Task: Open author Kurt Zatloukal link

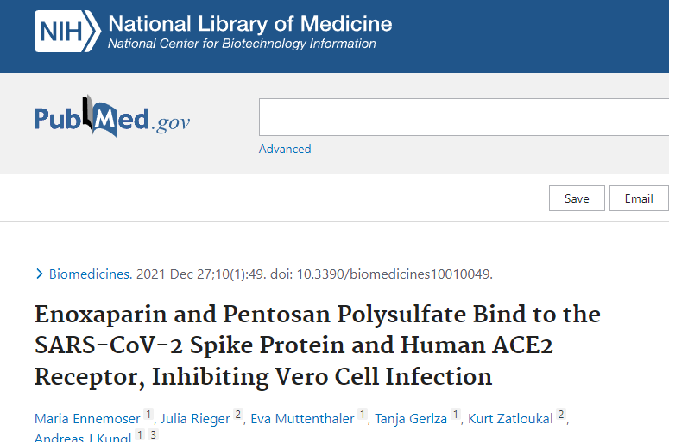Action: pos(510,419)
